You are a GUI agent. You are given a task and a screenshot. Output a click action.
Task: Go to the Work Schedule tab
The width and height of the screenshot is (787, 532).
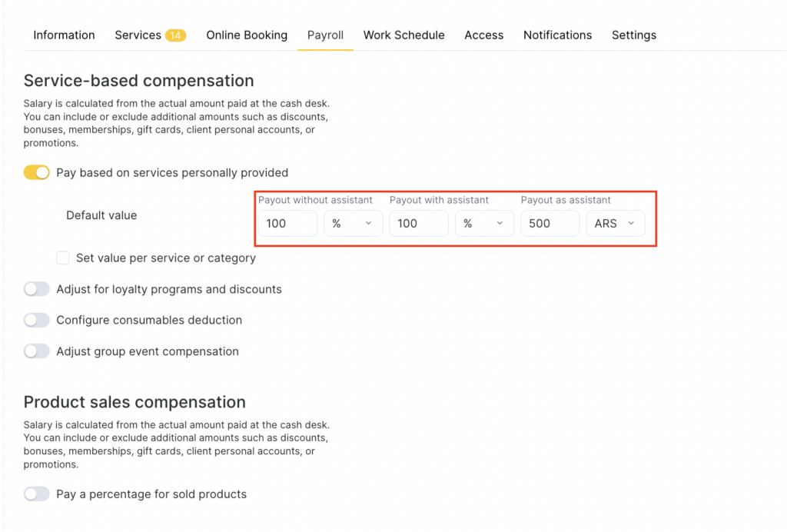pos(403,35)
